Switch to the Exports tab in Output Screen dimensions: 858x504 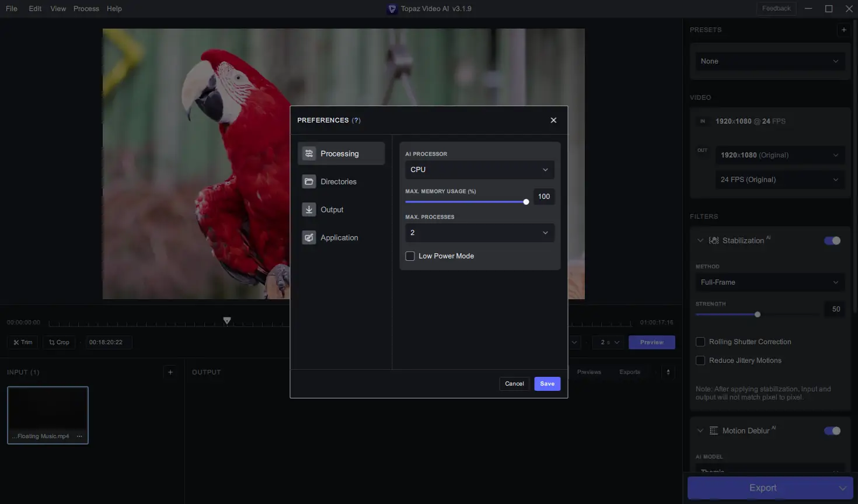click(630, 372)
